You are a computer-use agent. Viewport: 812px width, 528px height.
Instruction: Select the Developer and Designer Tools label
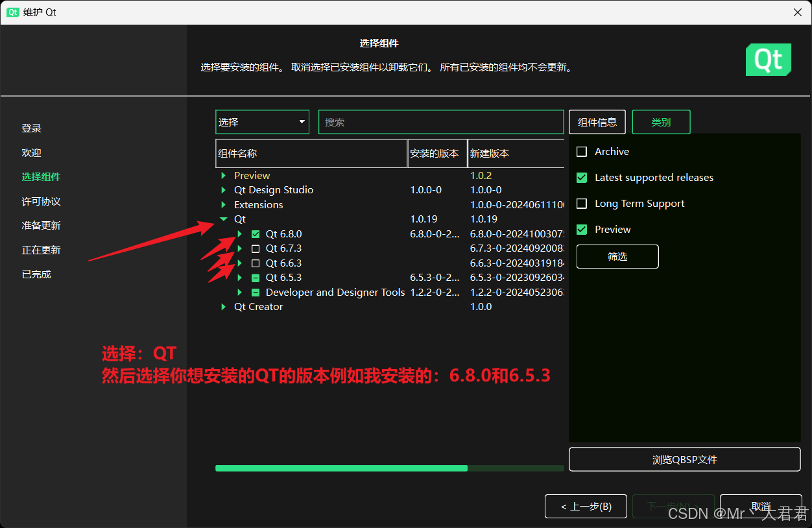coord(335,293)
